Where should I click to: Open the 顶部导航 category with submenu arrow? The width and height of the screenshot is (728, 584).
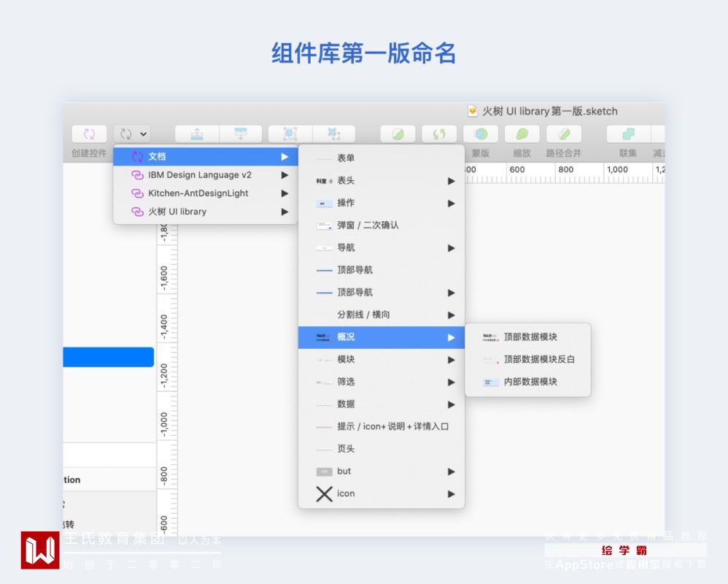(x=382, y=292)
